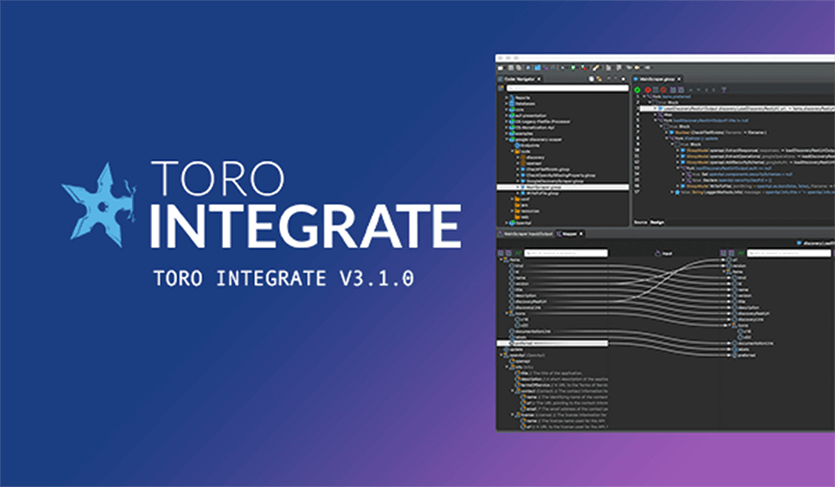Select the examples package in the navigator
Viewport: 835px width, 487px height.
[524, 134]
